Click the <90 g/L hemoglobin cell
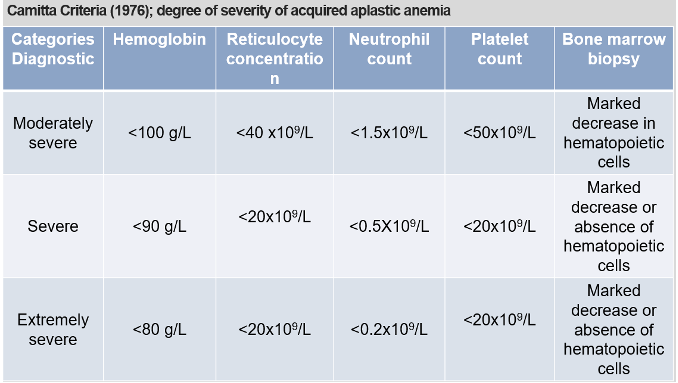The height and width of the screenshot is (383, 678). 160,226
